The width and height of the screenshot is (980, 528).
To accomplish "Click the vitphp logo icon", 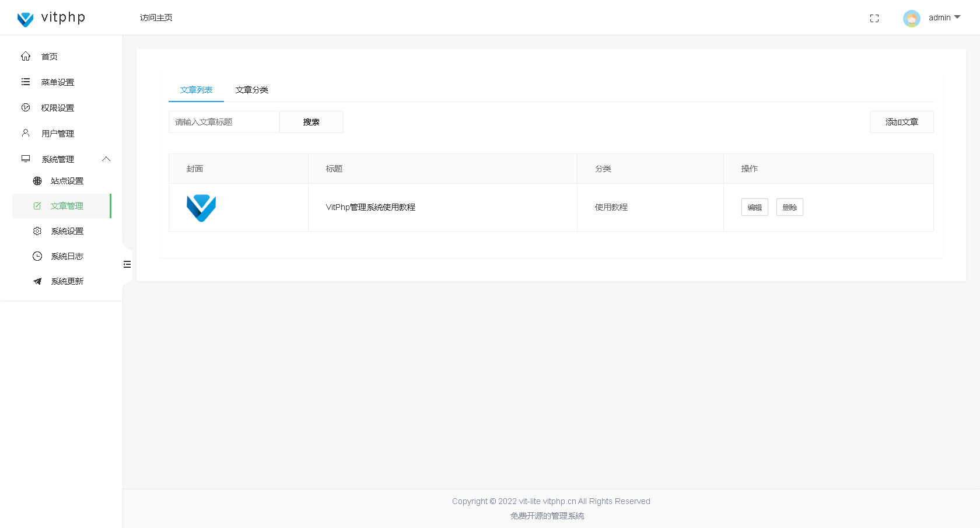I will pyautogui.click(x=25, y=19).
